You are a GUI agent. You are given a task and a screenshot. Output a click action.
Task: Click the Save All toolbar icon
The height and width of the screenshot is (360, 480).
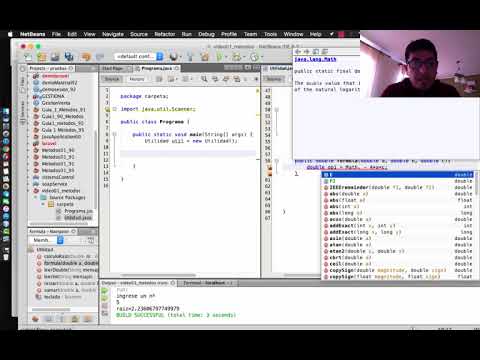pyautogui.click(x=69, y=57)
